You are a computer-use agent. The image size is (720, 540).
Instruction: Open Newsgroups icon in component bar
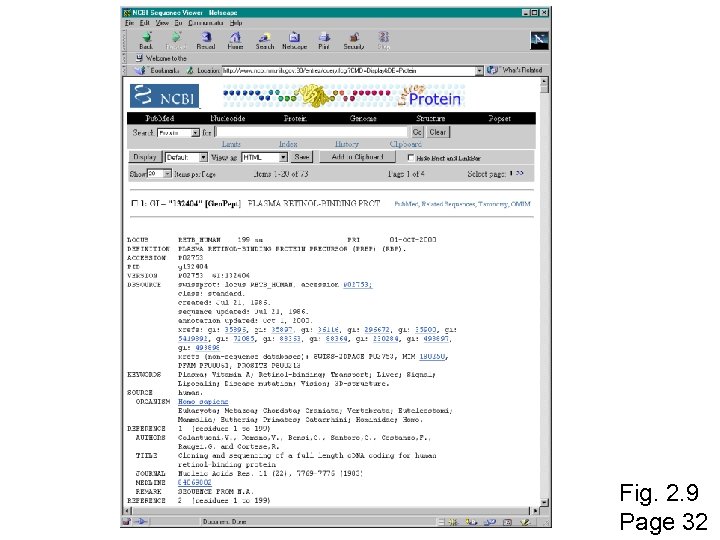click(489, 522)
